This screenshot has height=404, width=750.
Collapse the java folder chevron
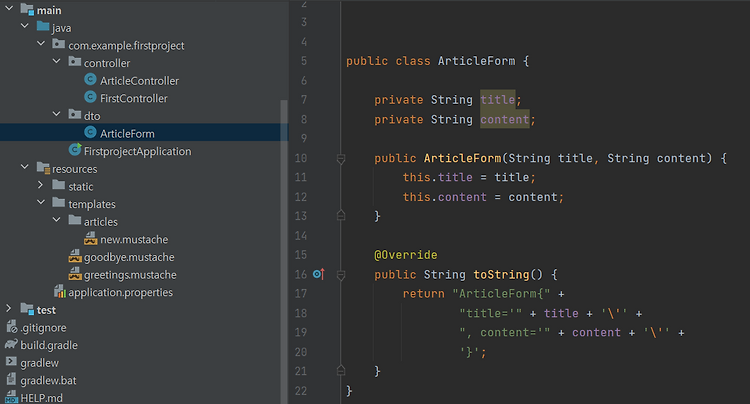pos(25,25)
